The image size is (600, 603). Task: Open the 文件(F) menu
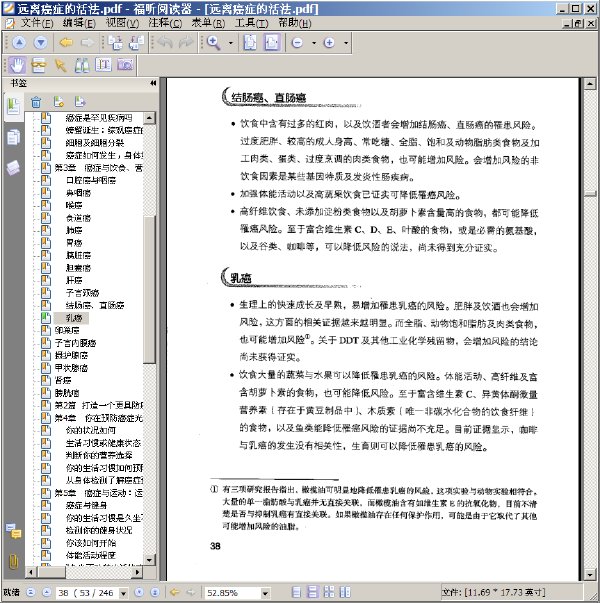(x=37, y=23)
